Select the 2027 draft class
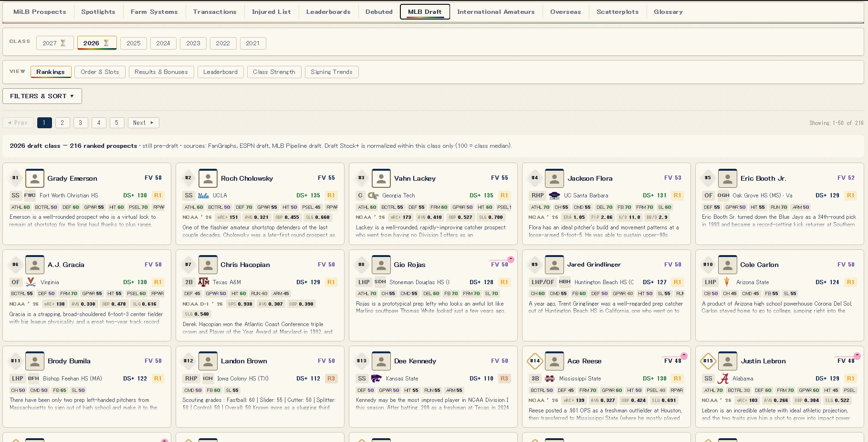 (x=55, y=43)
